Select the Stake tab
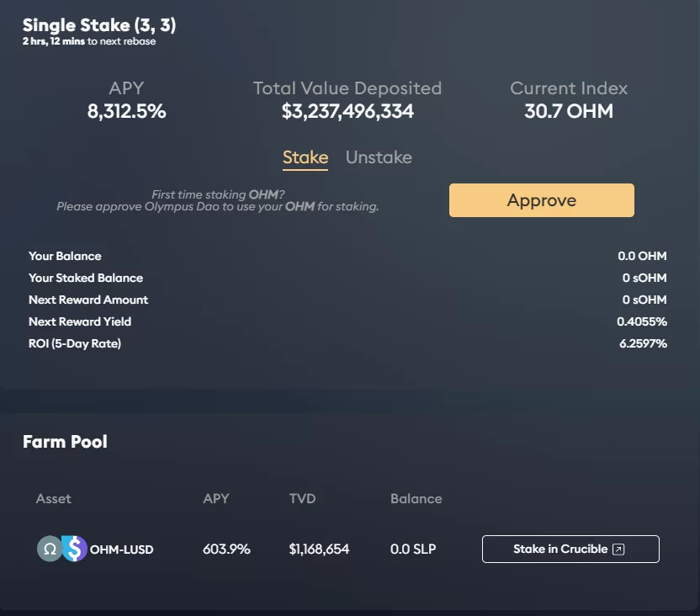This screenshot has width=700, height=616. (305, 157)
